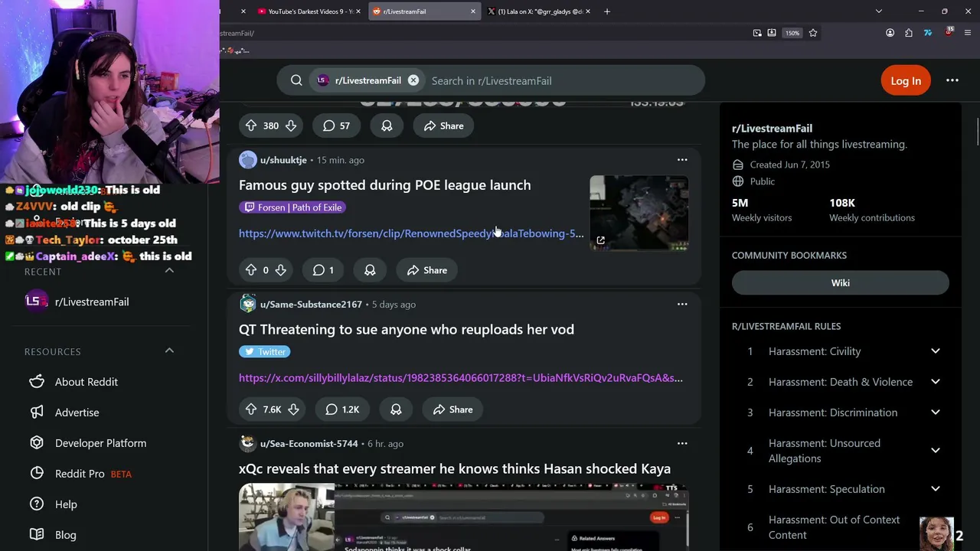Open the single comment on POE post

[323, 270]
